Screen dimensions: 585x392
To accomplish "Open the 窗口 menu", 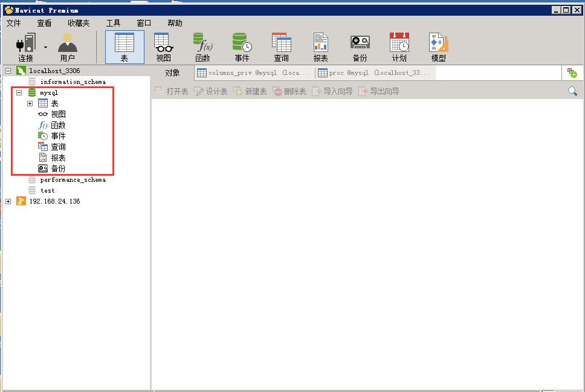I will click(144, 23).
